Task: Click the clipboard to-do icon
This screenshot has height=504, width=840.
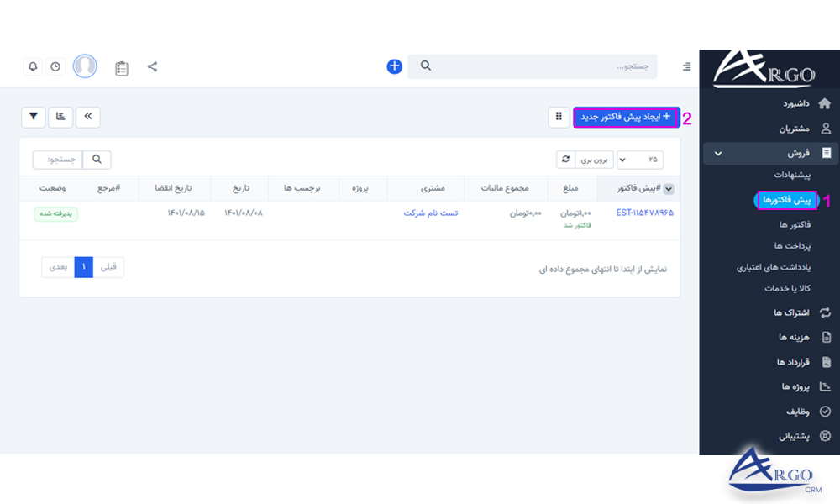Action: tap(121, 67)
